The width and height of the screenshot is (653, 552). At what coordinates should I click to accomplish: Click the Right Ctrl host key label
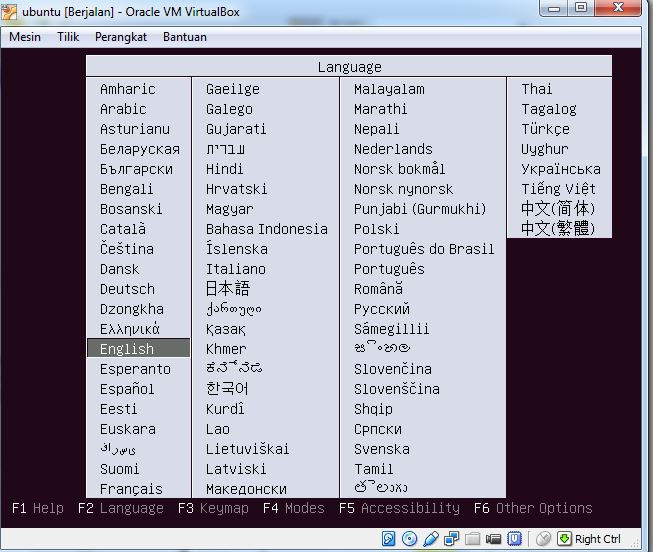click(598, 539)
